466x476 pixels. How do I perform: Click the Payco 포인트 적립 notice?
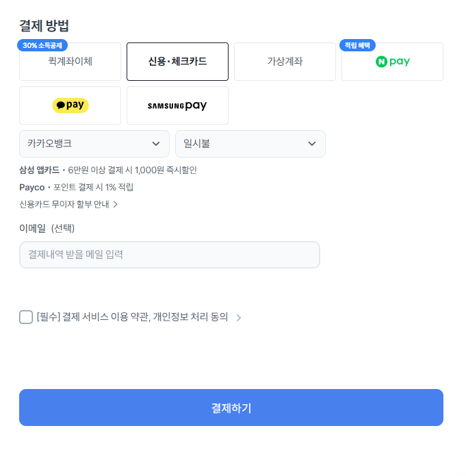(x=77, y=187)
